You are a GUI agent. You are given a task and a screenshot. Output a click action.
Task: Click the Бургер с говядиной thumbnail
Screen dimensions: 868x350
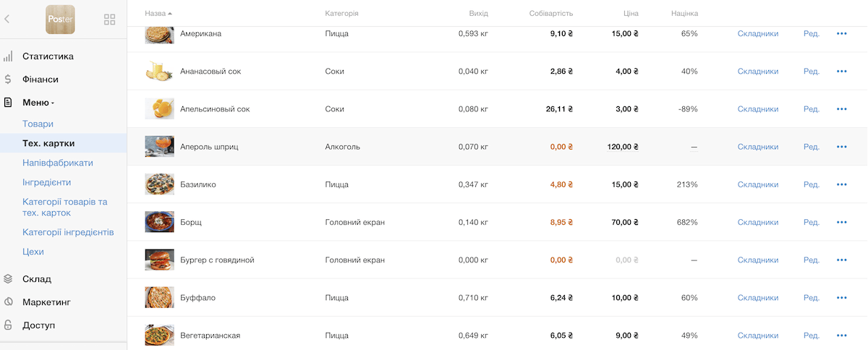[x=159, y=260]
